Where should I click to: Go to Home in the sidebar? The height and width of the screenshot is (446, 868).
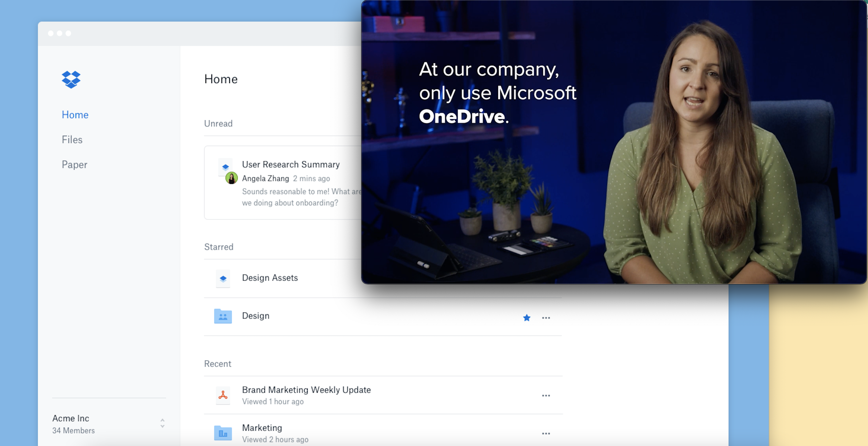click(75, 115)
